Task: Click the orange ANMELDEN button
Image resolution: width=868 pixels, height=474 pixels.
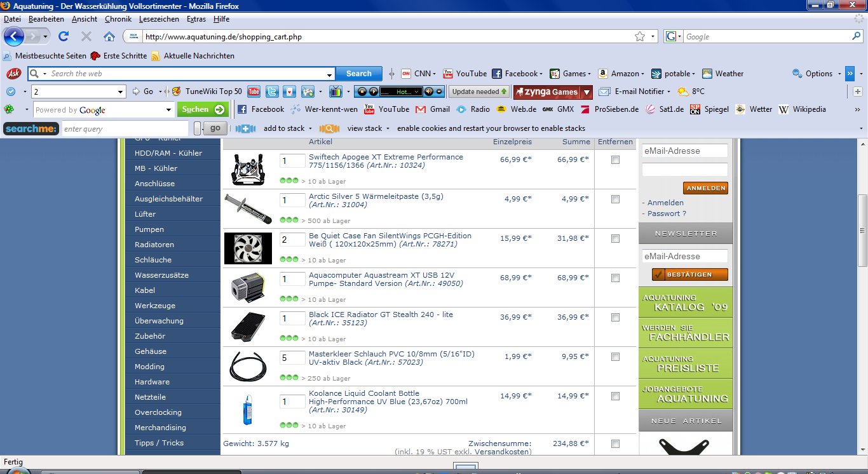Action: (x=705, y=188)
